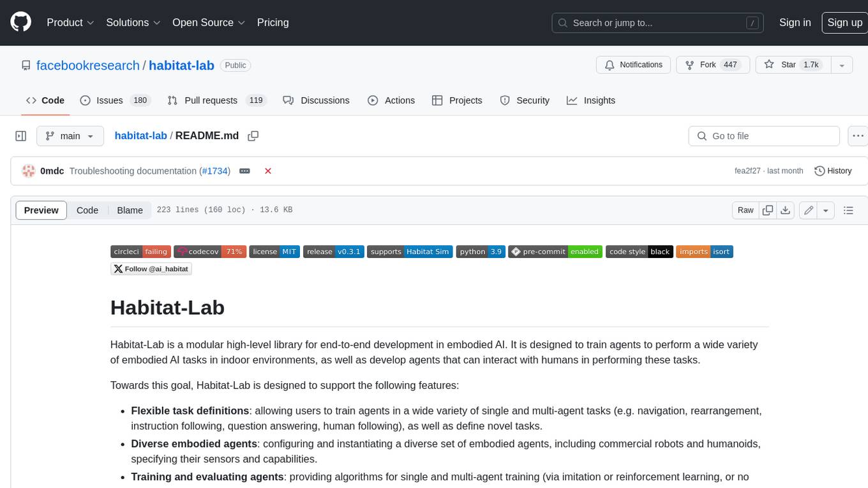Click the Habitat-Lab heading
Viewport: 868px width, 488px height.
click(167, 307)
